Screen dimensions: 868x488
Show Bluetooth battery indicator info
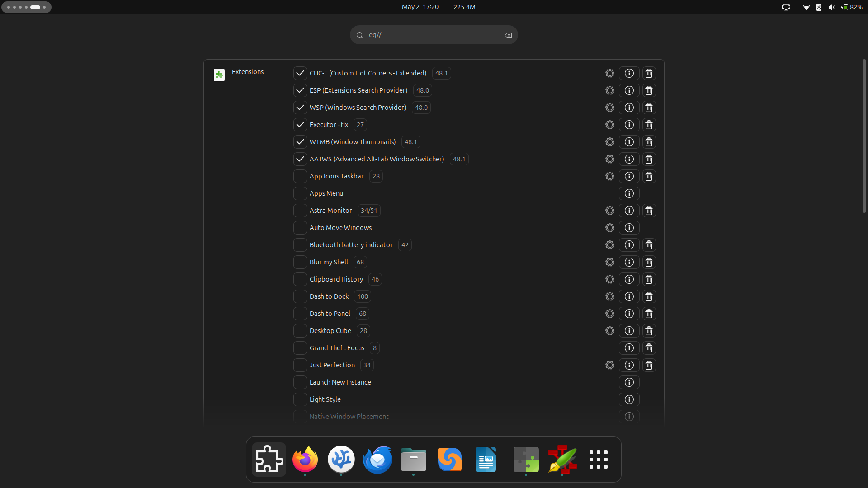coord(629,245)
